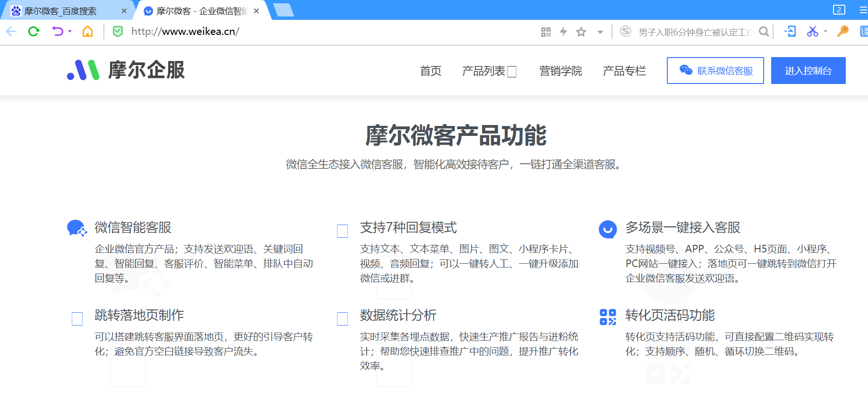Click the description starting 实时采集各埋点数据
868x401 pixels.
(469, 351)
